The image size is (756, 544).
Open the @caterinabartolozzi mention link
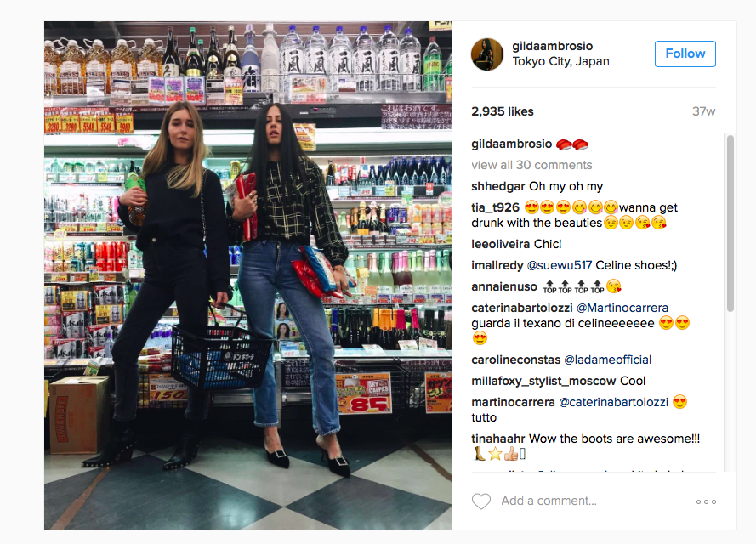point(613,402)
